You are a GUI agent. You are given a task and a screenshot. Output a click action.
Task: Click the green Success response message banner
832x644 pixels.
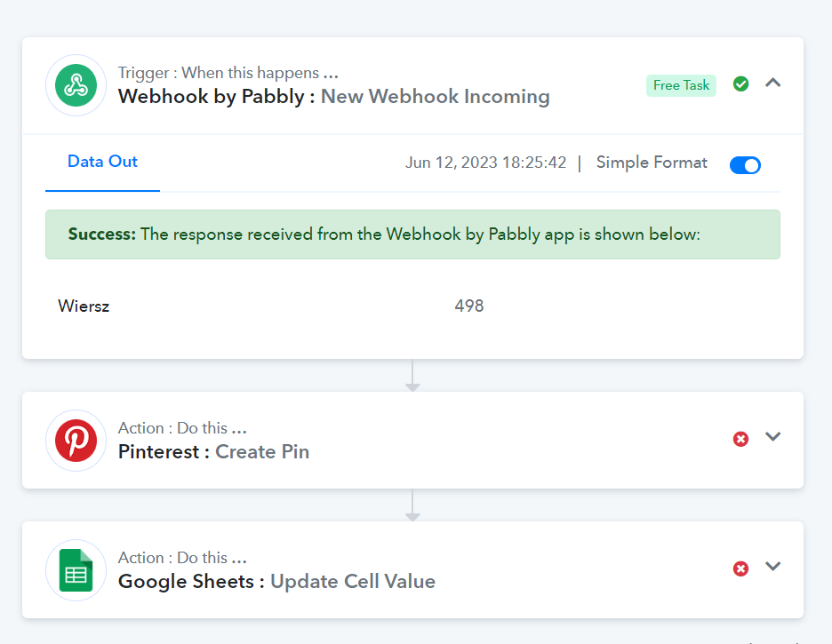[412, 235]
